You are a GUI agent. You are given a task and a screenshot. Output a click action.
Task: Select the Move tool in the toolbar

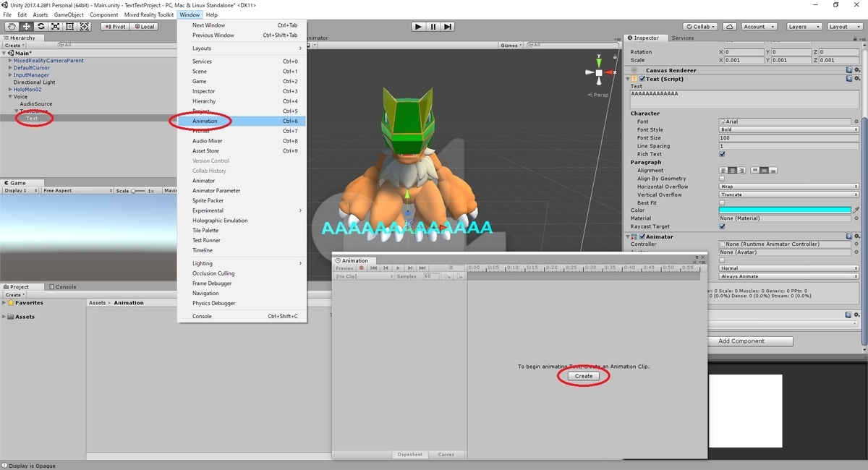click(26, 27)
